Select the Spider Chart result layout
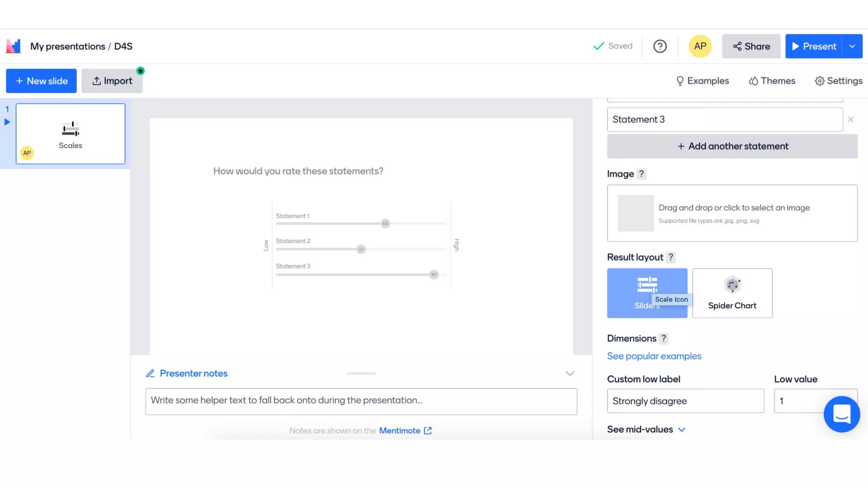Image resolution: width=868 pixels, height=488 pixels. 732,293
